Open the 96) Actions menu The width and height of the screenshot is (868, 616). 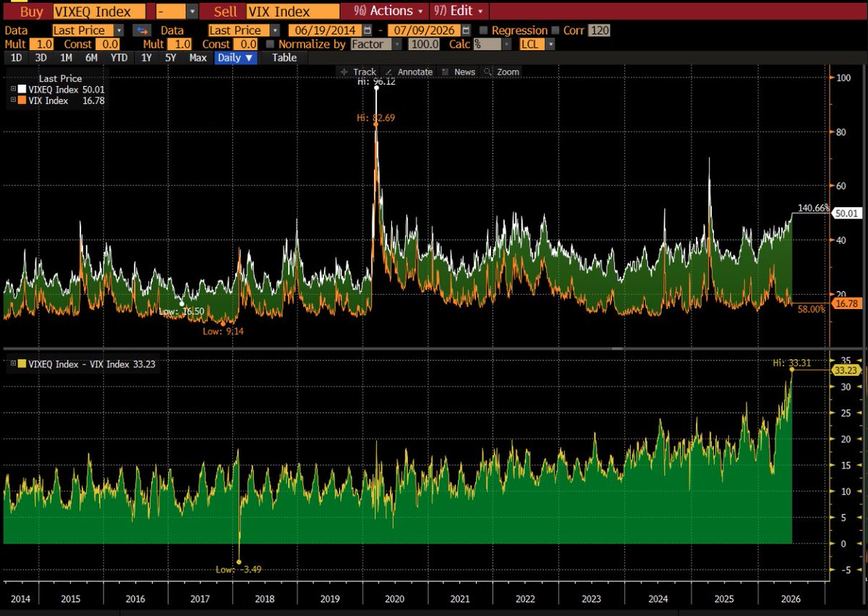[x=388, y=12]
